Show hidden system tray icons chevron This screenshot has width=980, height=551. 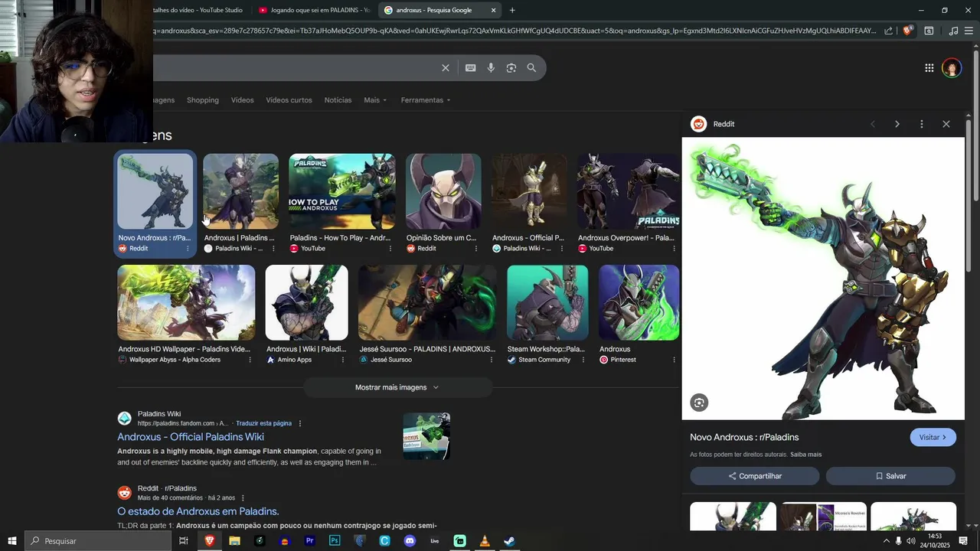pyautogui.click(x=887, y=541)
